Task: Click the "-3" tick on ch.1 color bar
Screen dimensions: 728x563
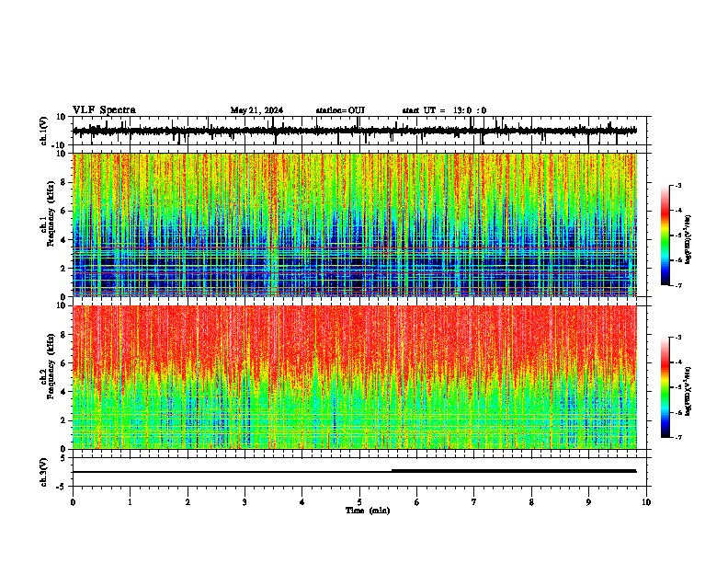Action: click(678, 185)
